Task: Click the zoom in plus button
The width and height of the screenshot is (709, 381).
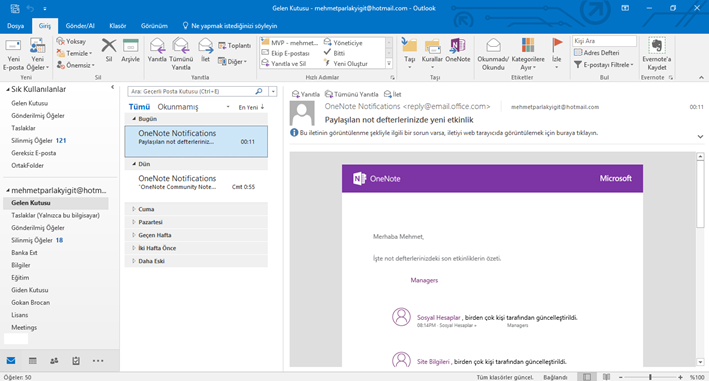Action: click(x=680, y=377)
